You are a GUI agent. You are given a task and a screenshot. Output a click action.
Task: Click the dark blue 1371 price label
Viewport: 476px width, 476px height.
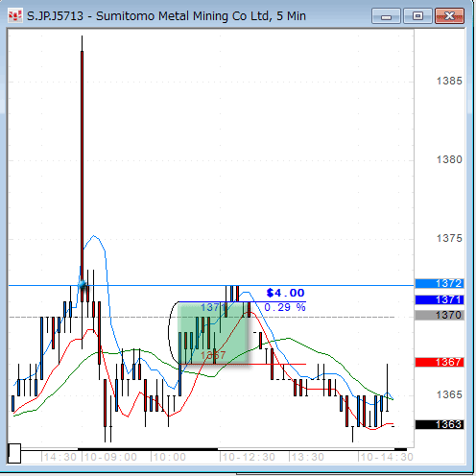coord(440,299)
